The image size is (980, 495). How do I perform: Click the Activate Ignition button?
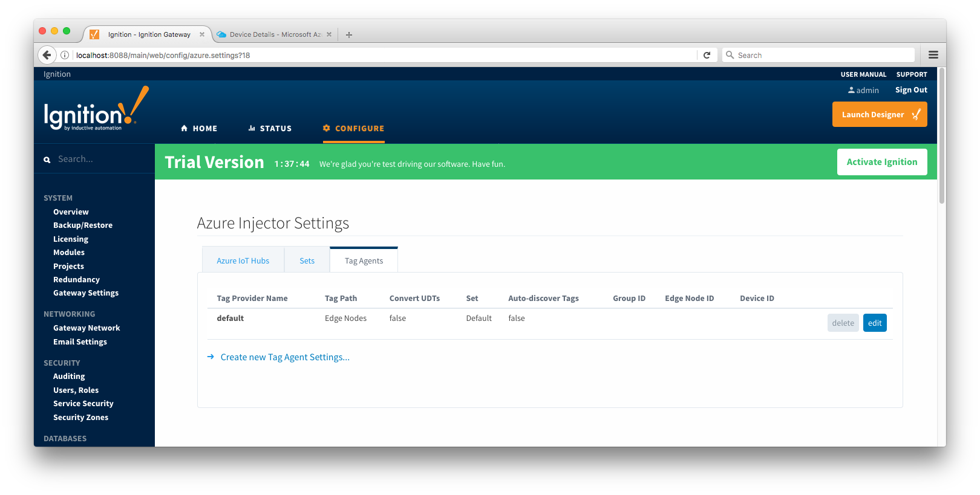click(881, 162)
